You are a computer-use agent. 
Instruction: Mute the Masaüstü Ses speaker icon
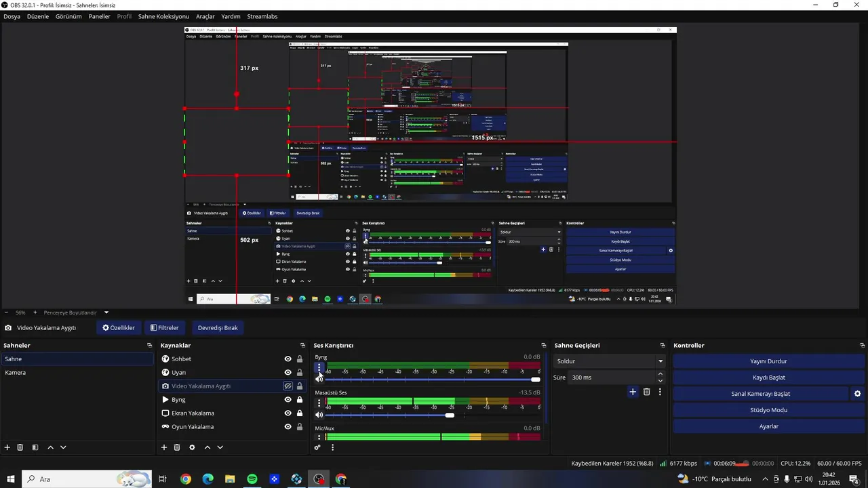(319, 415)
